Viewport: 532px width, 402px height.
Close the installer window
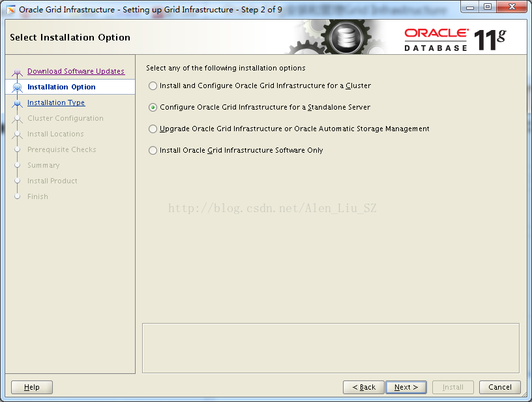pos(512,7)
